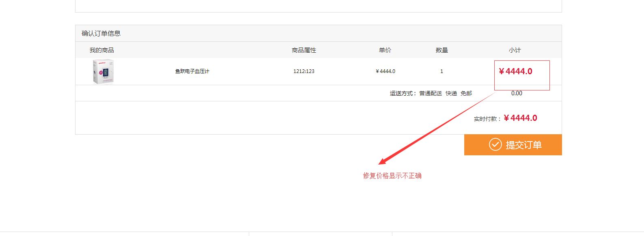
Task: Click the product name 鱼跃电子血压计
Action: point(192,71)
